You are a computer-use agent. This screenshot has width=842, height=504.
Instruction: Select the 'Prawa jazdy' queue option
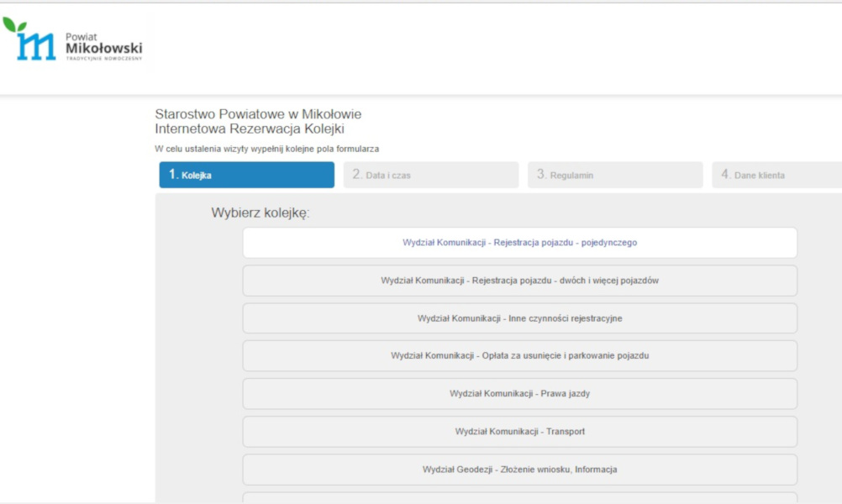(x=519, y=393)
